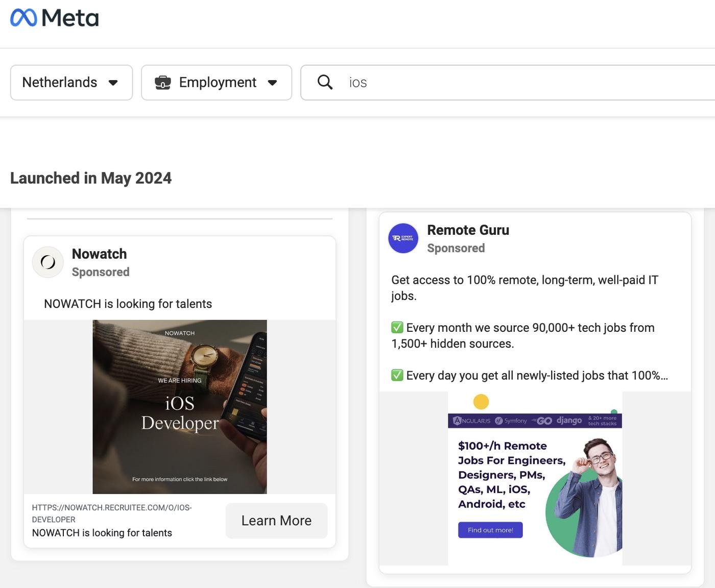Click the 'Every day you get all newly-listed' line
The height and width of the screenshot is (588, 715).
[x=530, y=375]
